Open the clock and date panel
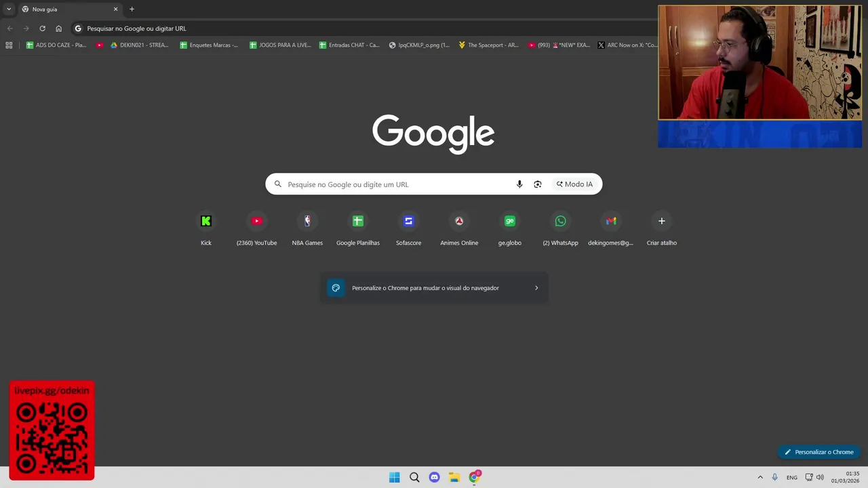The image size is (868, 488). pos(846,477)
